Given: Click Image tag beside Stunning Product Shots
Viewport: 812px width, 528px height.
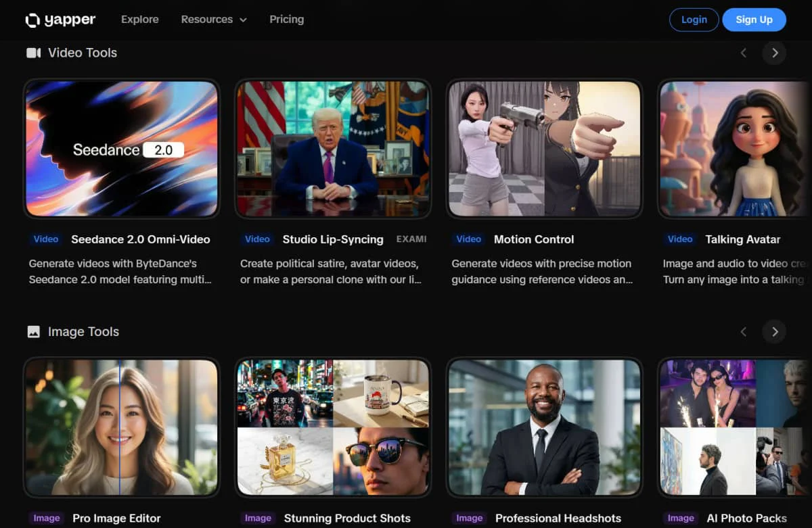Looking at the screenshot, I should 258,519.
